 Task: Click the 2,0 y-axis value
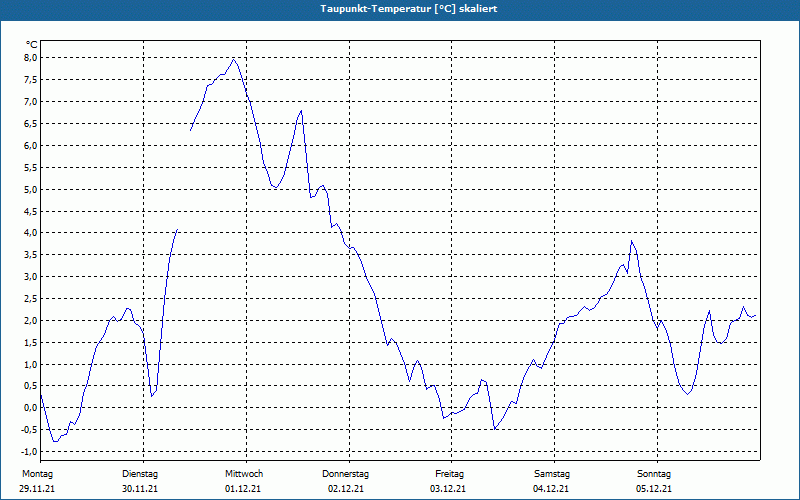(31, 320)
